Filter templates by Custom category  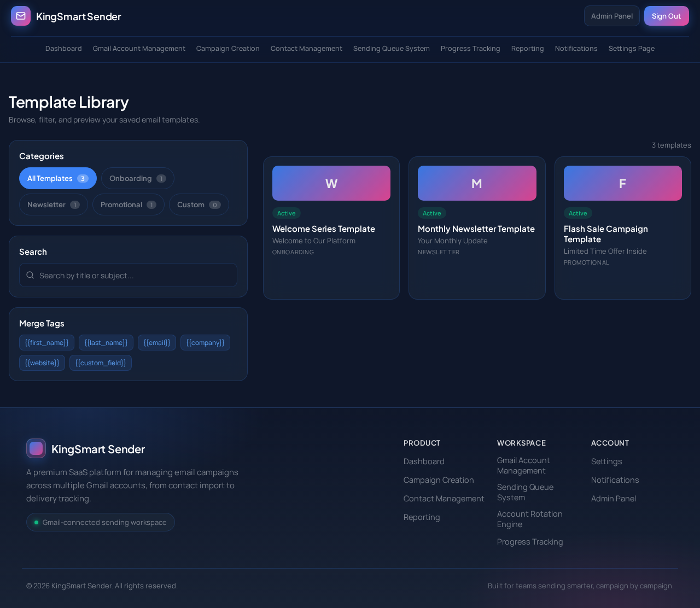click(199, 204)
